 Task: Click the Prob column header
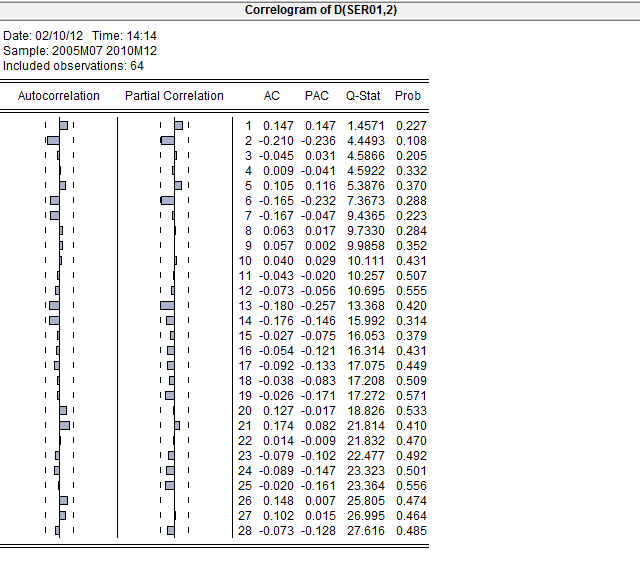click(x=408, y=96)
